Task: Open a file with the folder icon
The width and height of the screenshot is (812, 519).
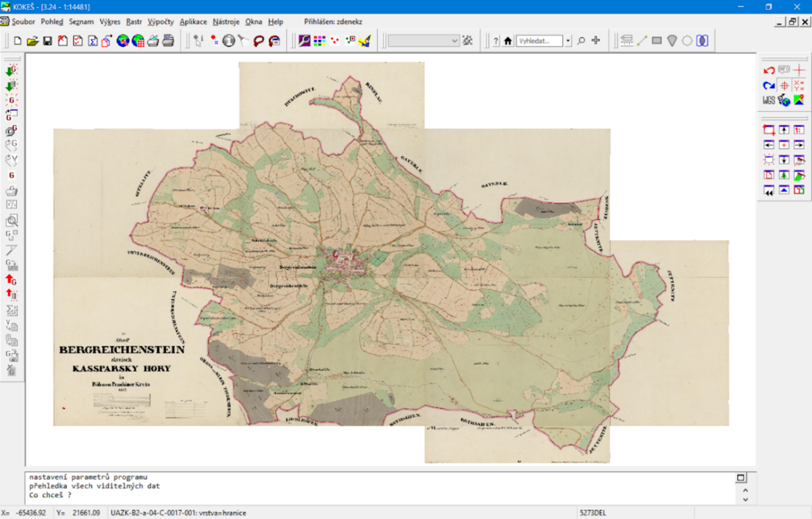Action: point(32,41)
